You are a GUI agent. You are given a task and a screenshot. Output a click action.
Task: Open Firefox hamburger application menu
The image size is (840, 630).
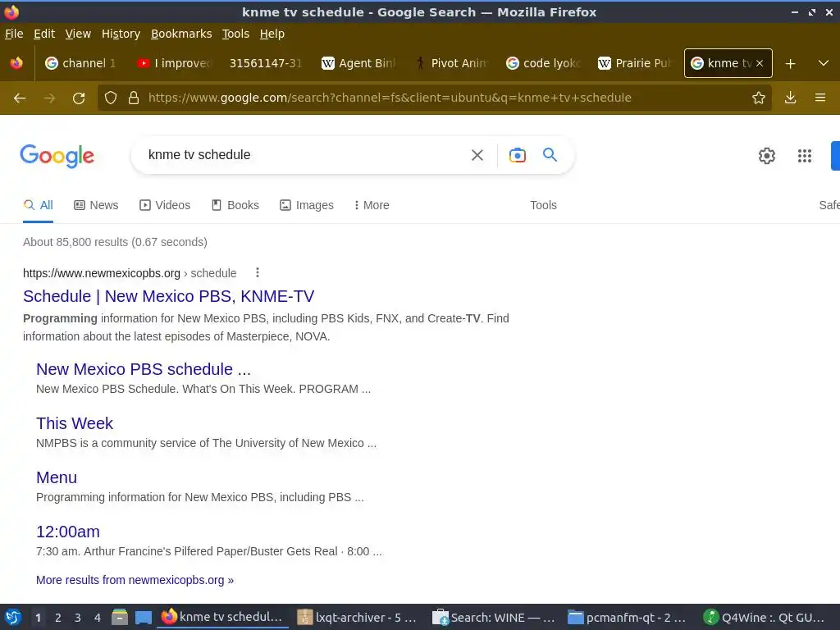pos(820,98)
